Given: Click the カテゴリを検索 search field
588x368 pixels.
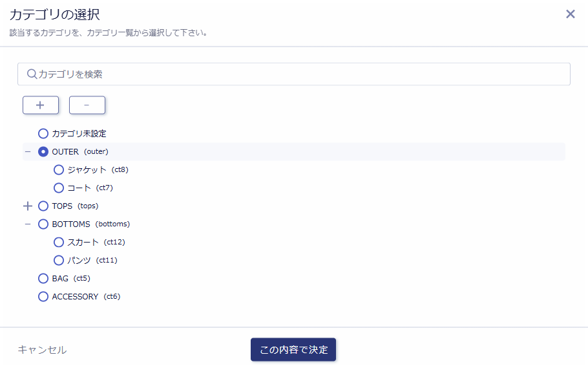Looking at the screenshot, I should point(297,74).
